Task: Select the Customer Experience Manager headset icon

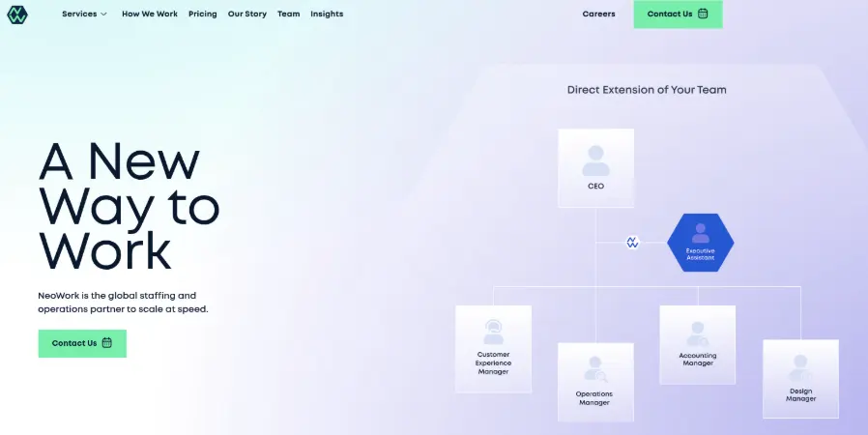Action: coord(493,333)
